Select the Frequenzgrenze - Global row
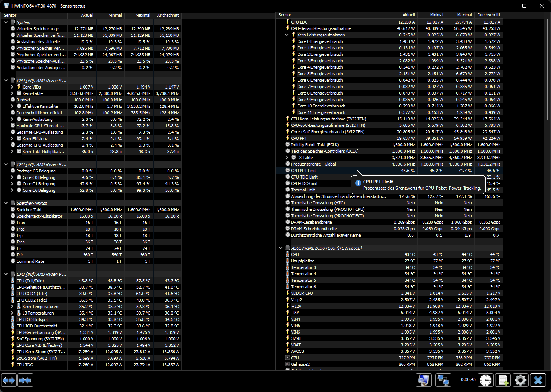This screenshot has height=392, width=551. click(389, 164)
